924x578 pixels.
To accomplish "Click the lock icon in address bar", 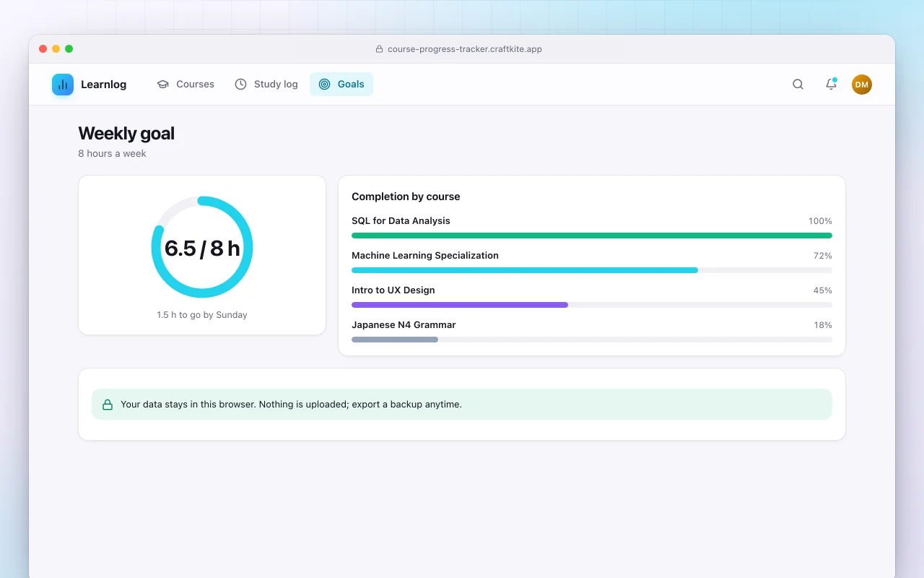I will 379,49.
